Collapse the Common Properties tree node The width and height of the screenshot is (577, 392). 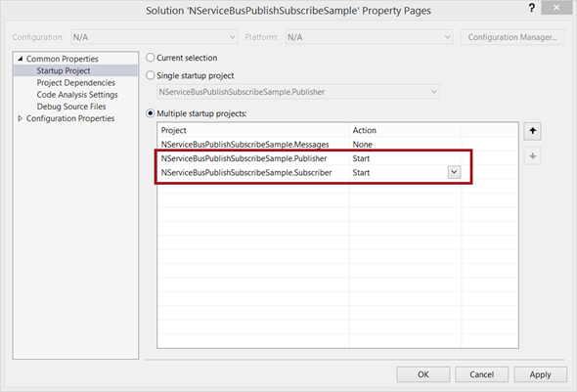point(21,59)
